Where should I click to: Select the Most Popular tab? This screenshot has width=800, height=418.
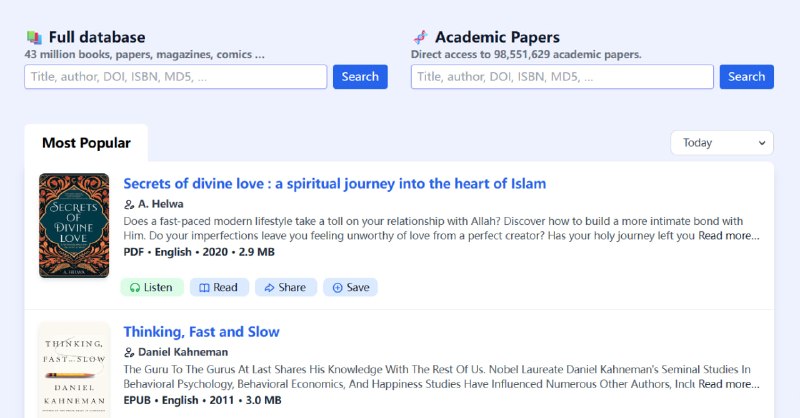pyautogui.click(x=86, y=143)
